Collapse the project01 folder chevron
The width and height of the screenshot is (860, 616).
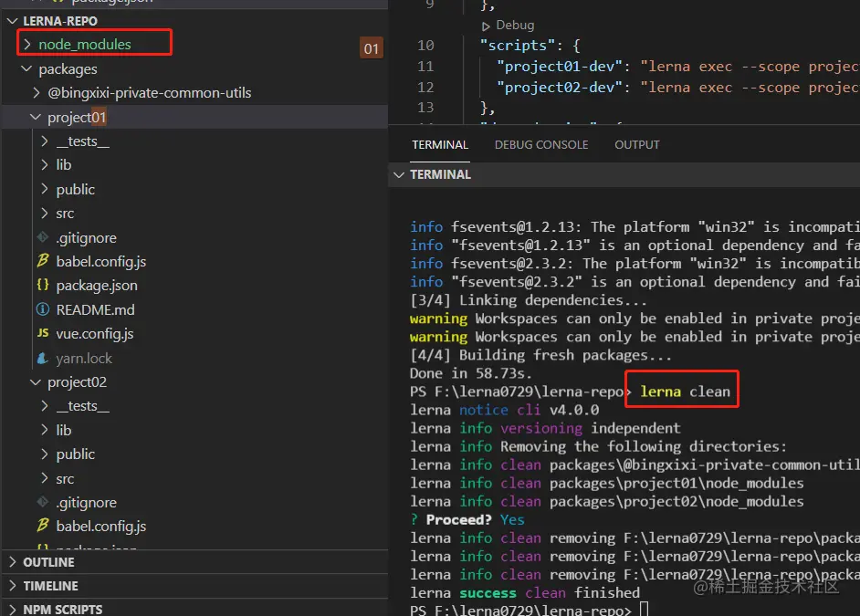(x=36, y=117)
